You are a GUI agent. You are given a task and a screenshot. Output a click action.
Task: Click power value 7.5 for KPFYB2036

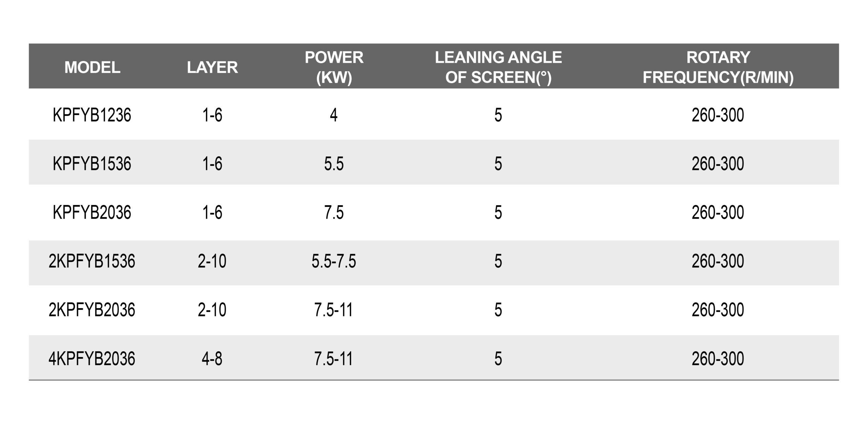tap(334, 212)
